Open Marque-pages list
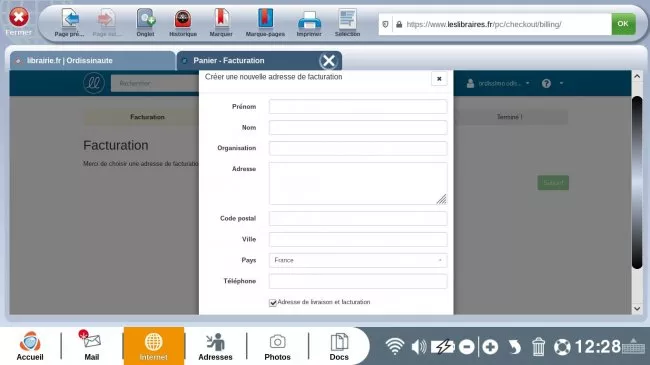This screenshot has height=365, width=650. (x=265, y=19)
